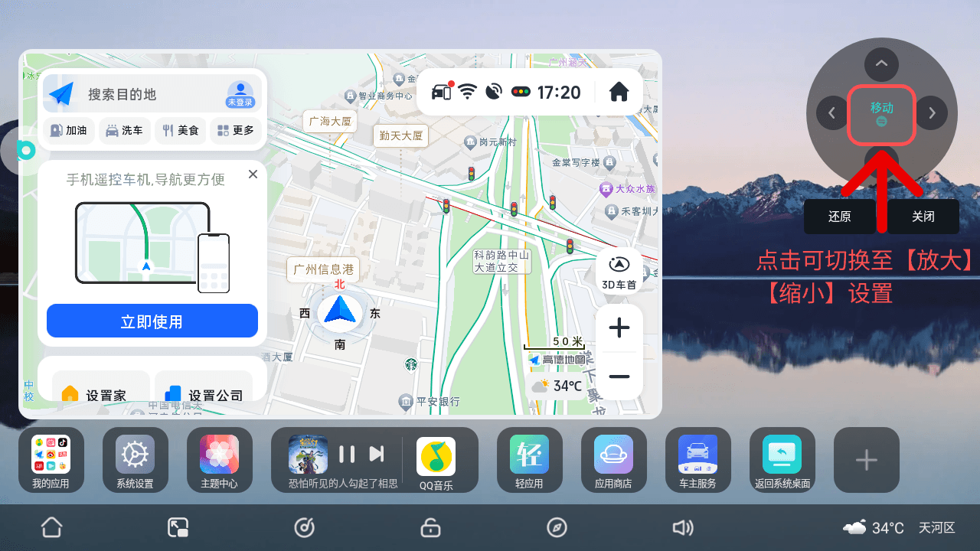Tap the volume speaker icon in bottom bar

click(x=682, y=527)
